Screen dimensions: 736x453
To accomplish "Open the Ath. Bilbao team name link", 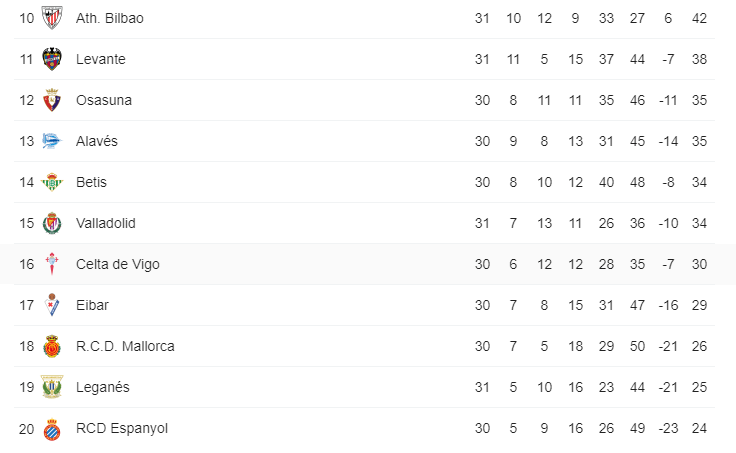I will click(x=110, y=18).
